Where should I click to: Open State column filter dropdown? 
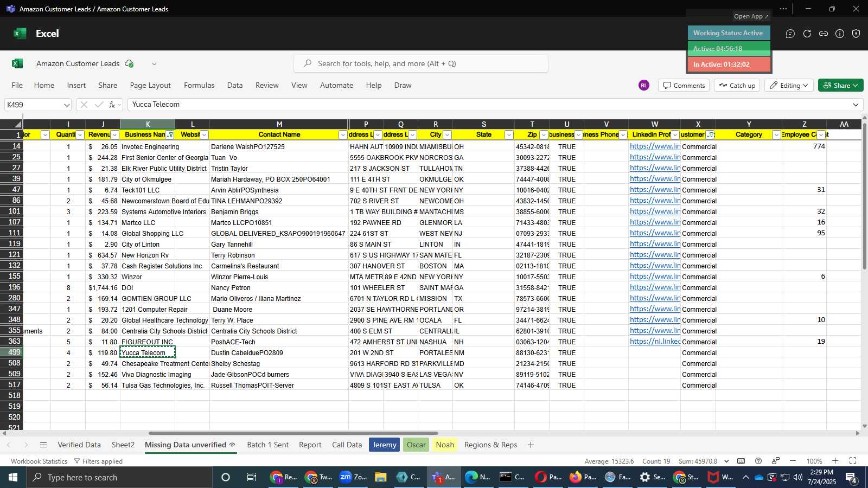coord(509,135)
